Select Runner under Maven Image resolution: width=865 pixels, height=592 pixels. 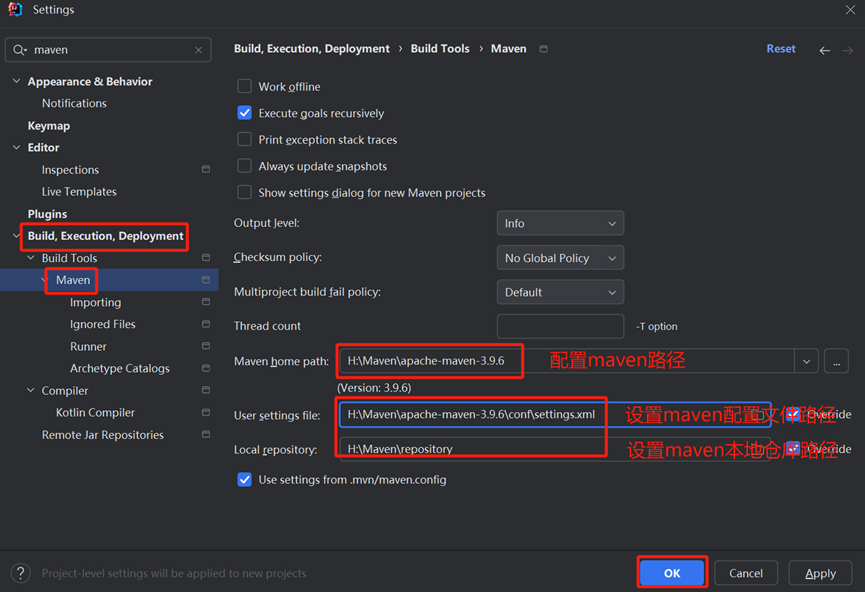pyautogui.click(x=88, y=346)
